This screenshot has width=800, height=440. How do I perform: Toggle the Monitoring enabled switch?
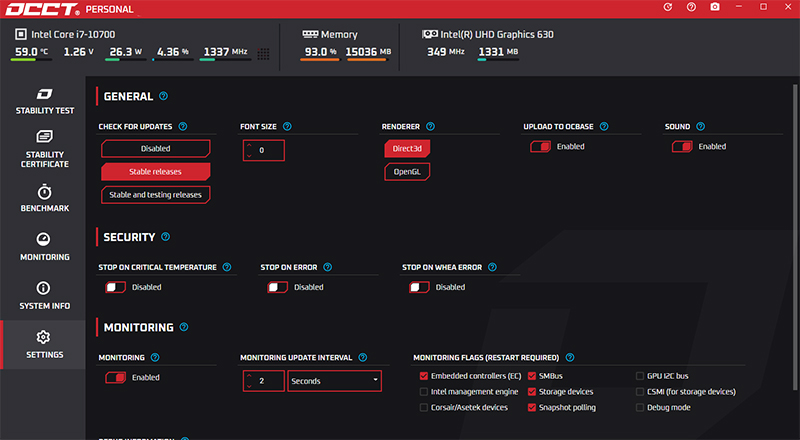click(x=115, y=378)
